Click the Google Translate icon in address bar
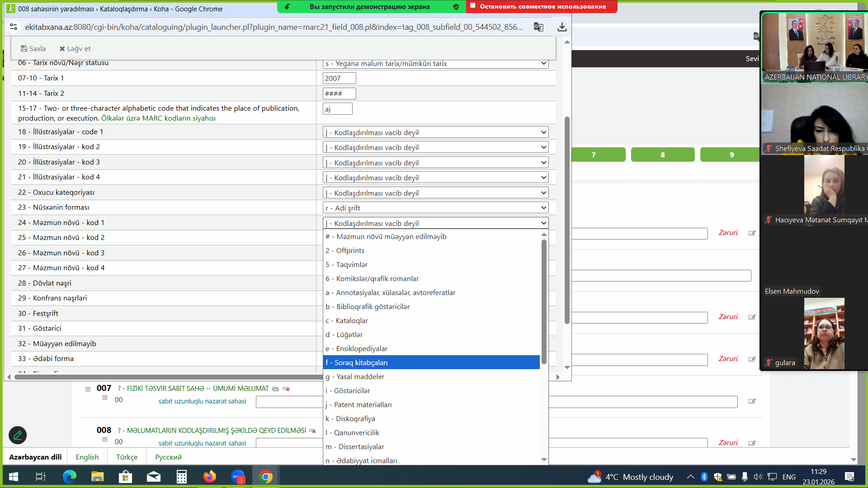Screen dimensions: 868x488 coord(538,27)
